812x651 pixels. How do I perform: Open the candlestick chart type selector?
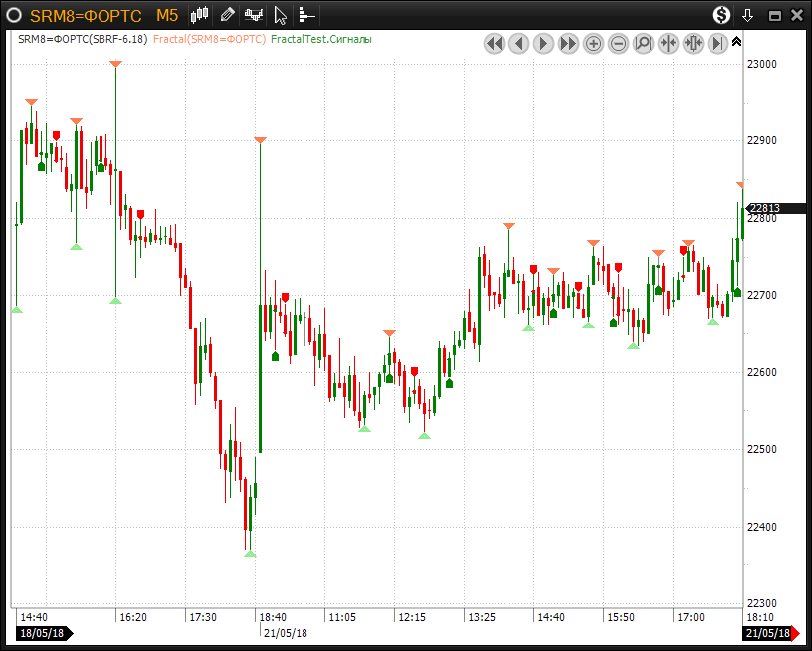200,15
